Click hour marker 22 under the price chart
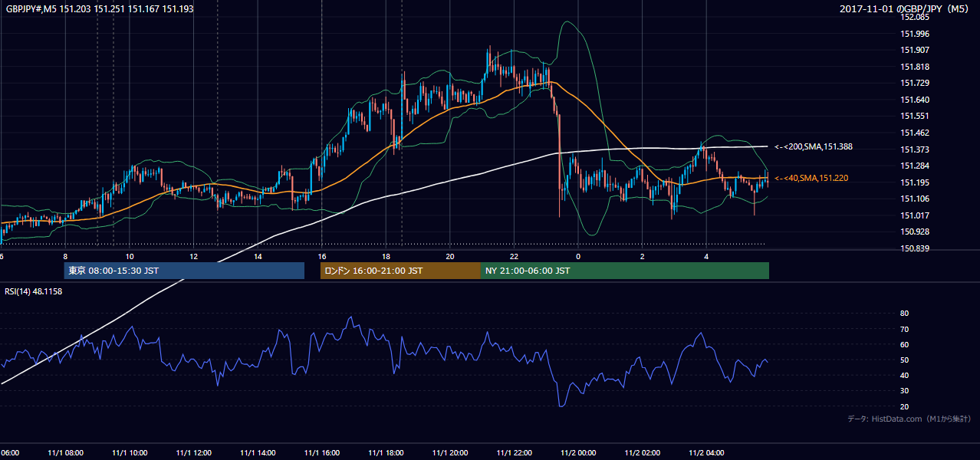980x460 pixels. pos(514,256)
